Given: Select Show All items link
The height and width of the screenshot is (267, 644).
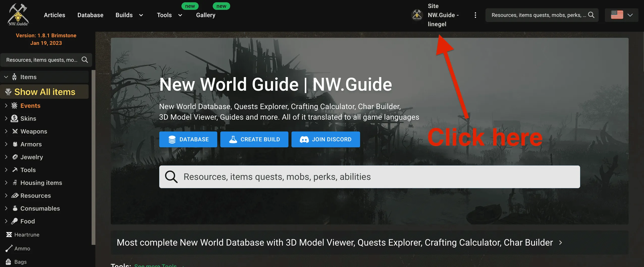Looking at the screenshot, I should pos(45,92).
